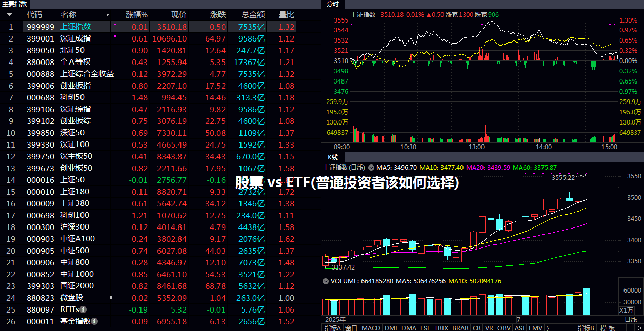644x331 pixels.
Task: Click the X1万 volume scale label
Action: tap(627, 310)
